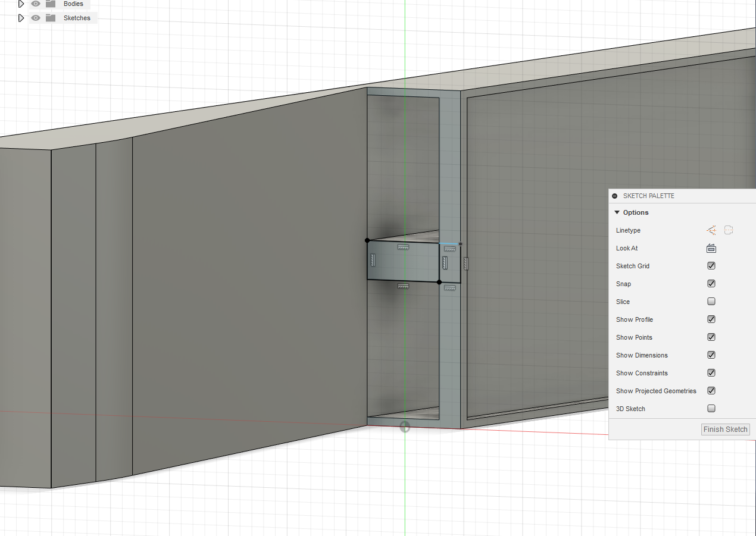Click the Look At icon
Screen dimensions: 756x536
711,248
